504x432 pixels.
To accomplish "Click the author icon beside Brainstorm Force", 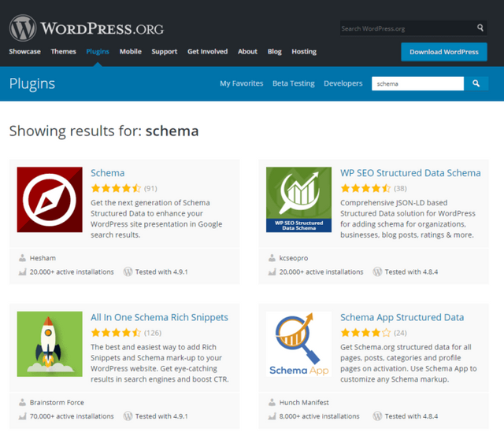I will 22,402.
